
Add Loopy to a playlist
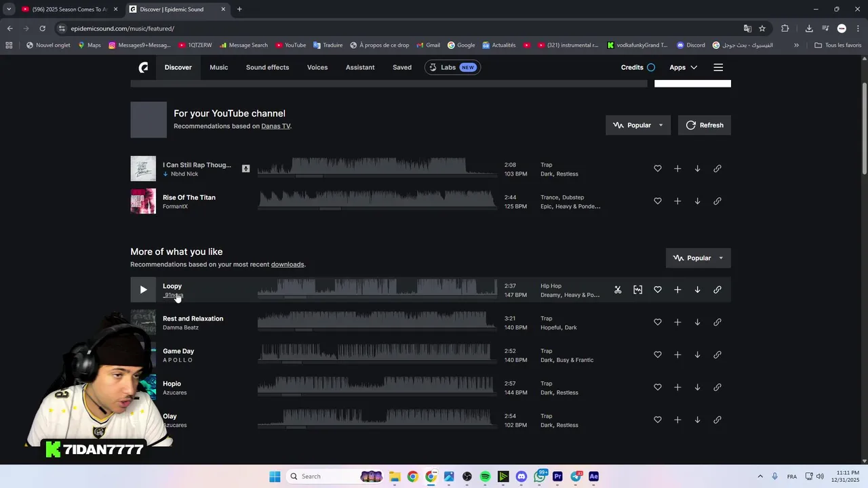677,290
